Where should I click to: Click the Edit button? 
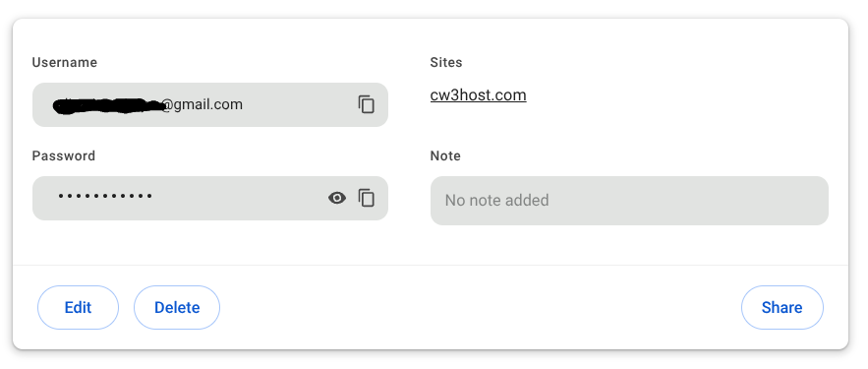pyautogui.click(x=78, y=307)
